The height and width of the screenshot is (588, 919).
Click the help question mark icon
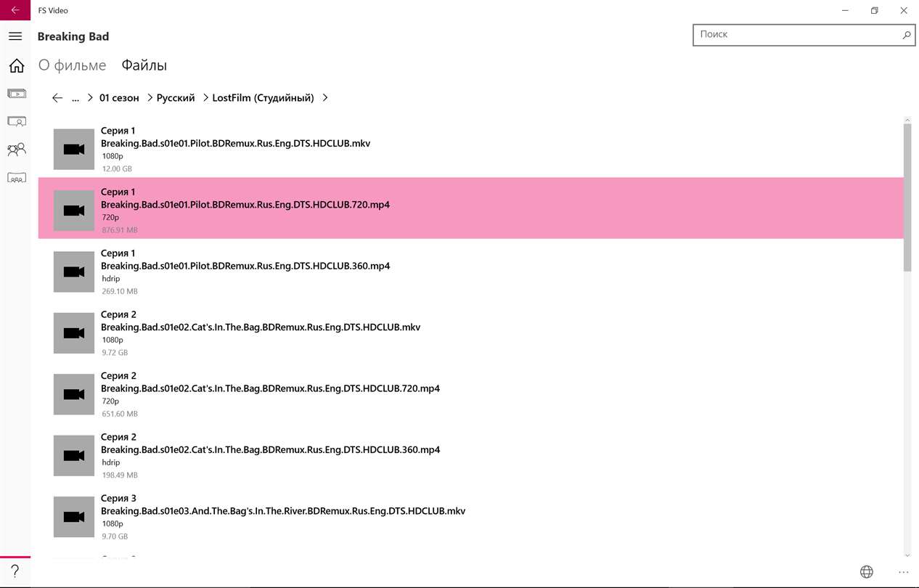(15, 572)
